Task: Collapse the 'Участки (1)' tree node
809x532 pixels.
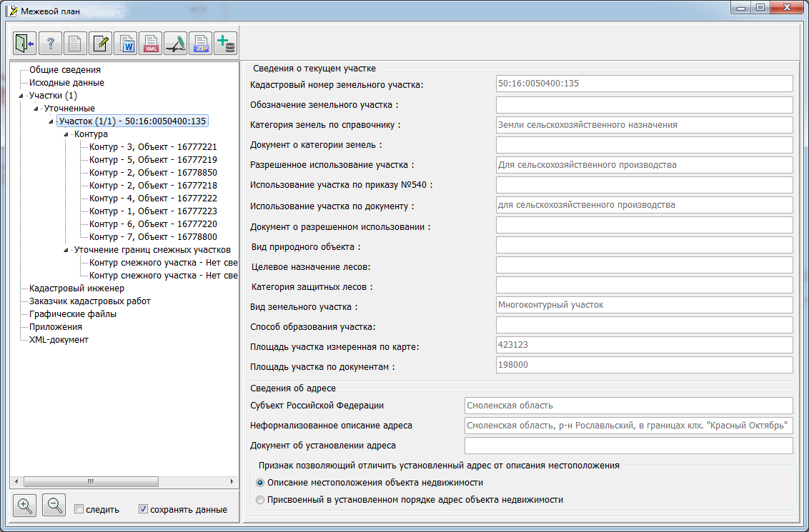Action: point(21,96)
